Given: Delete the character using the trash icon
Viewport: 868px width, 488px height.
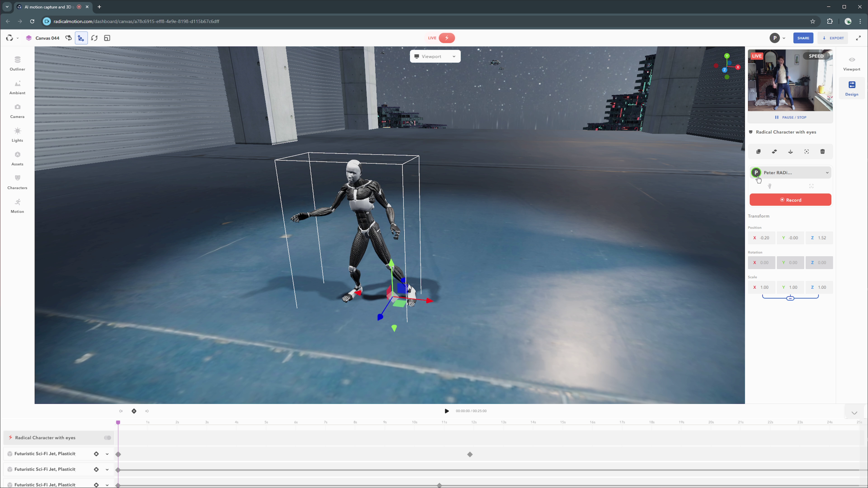Looking at the screenshot, I should pyautogui.click(x=823, y=151).
